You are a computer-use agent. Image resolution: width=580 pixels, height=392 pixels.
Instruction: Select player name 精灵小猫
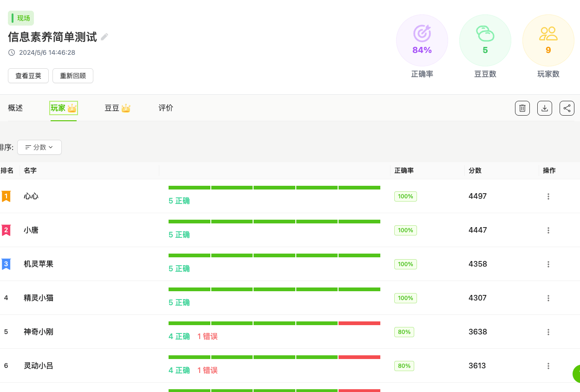(x=39, y=298)
